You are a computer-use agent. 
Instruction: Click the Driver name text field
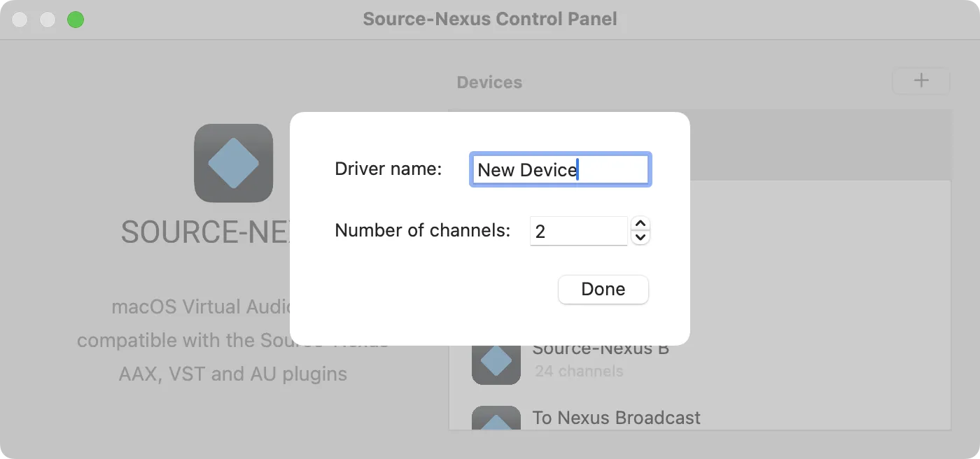coord(561,169)
